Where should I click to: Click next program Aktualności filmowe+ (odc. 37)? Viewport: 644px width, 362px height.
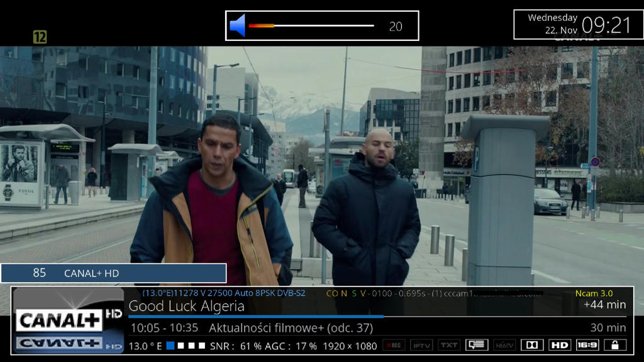click(x=291, y=328)
